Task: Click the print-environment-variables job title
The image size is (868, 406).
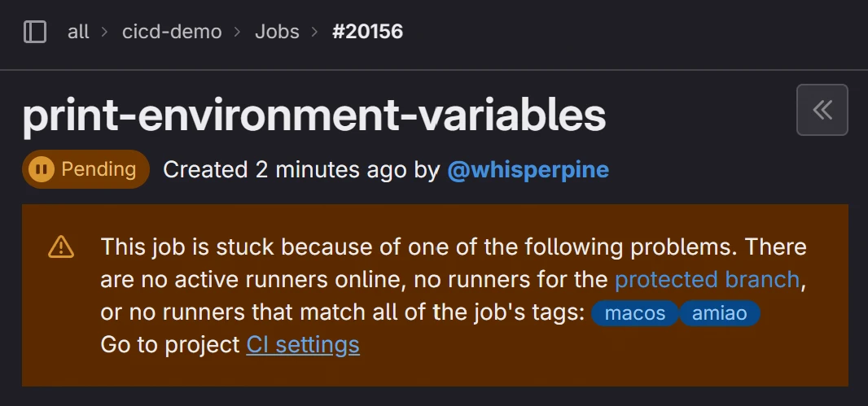Action: coord(313,116)
